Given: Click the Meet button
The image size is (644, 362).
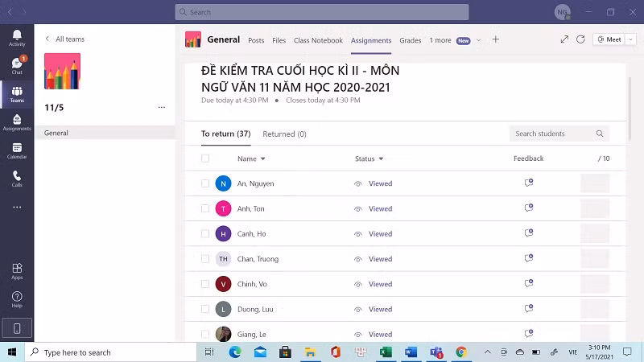Looking at the screenshot, I should tap(609, 39).
